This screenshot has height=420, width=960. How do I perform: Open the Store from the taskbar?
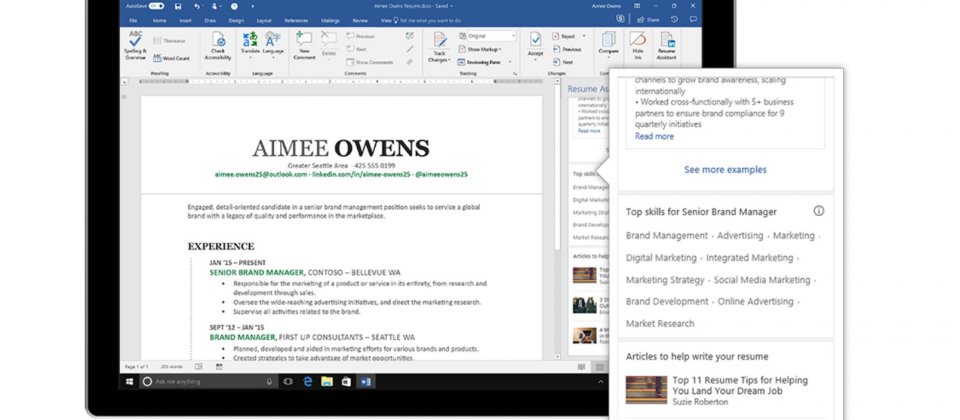pyautogui.click(x=346, y=381)
